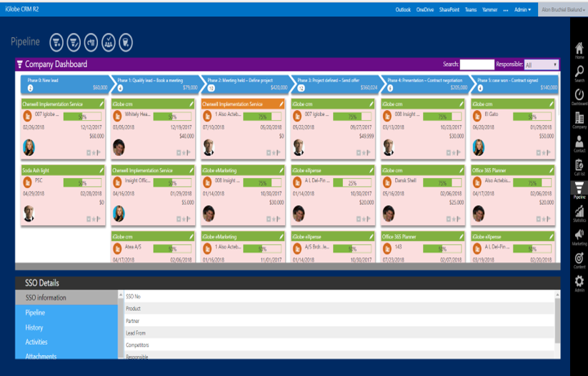
Task: Click 75% progress bar on Dansk Shell card
Action: tap(442, 183)
